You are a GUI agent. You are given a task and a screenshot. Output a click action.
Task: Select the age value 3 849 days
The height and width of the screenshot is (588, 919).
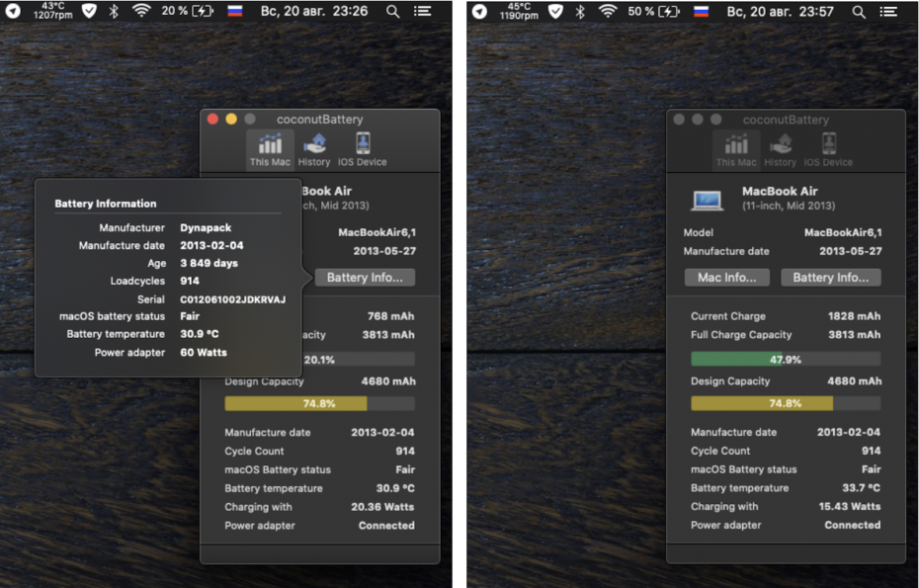point(209,263)
